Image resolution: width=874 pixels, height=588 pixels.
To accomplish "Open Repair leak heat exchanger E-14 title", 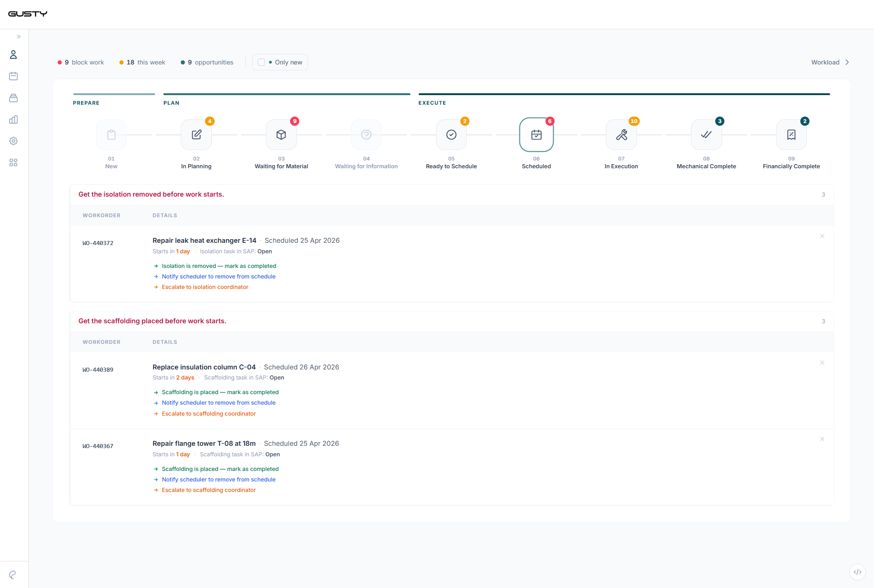I will coord(205,241).
